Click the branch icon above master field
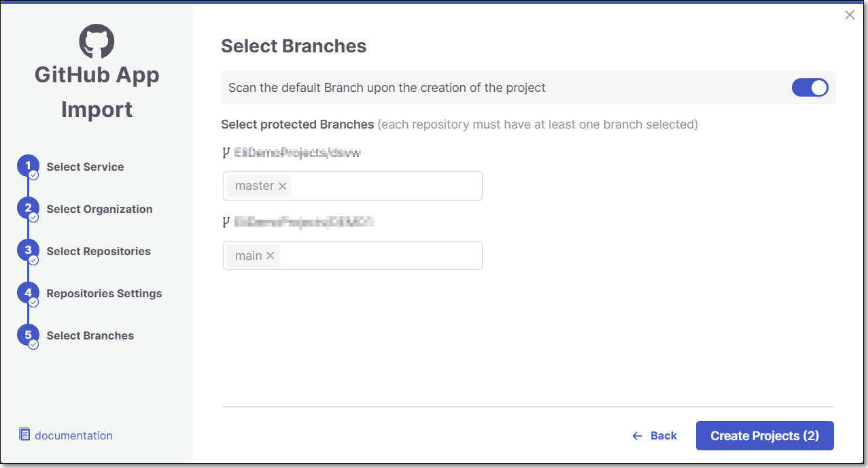This screenshot has width=868, height=468. [226, 153]
